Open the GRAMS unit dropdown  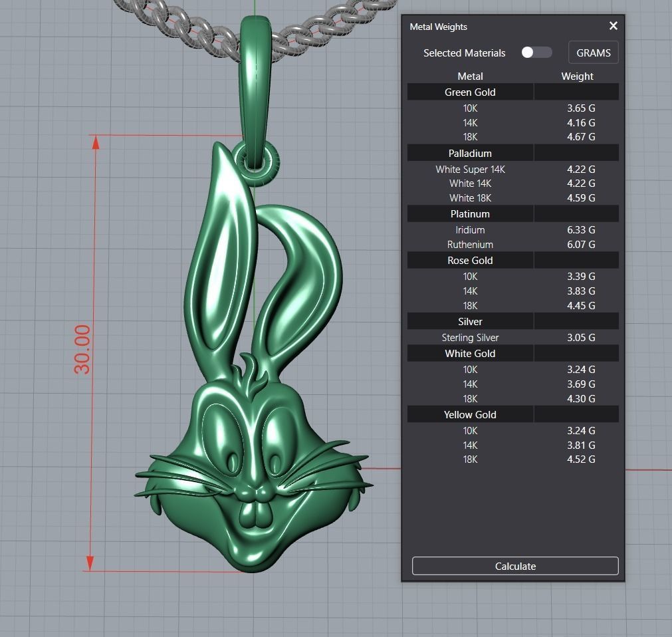(x=593, y=53)
